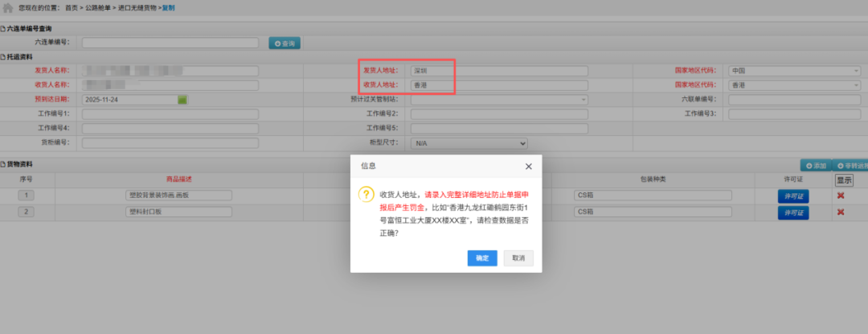Click the 货物资料 section title

tap(19, 164)
